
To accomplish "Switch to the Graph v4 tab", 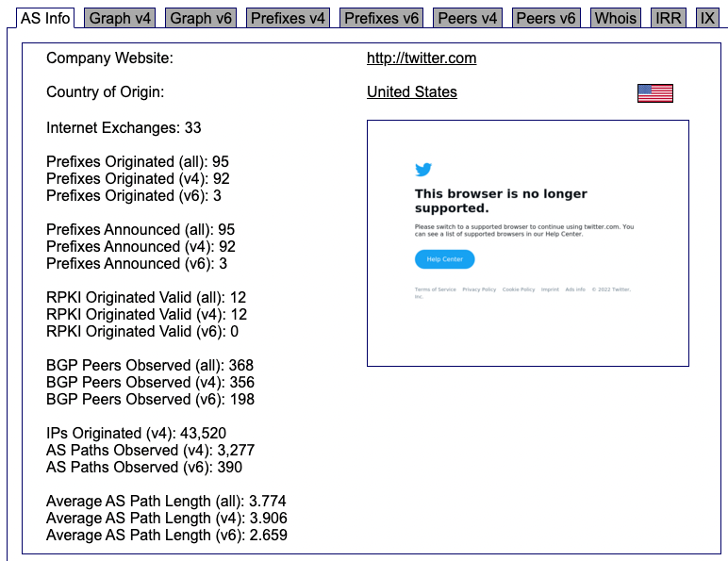I will tap(120, 18).
